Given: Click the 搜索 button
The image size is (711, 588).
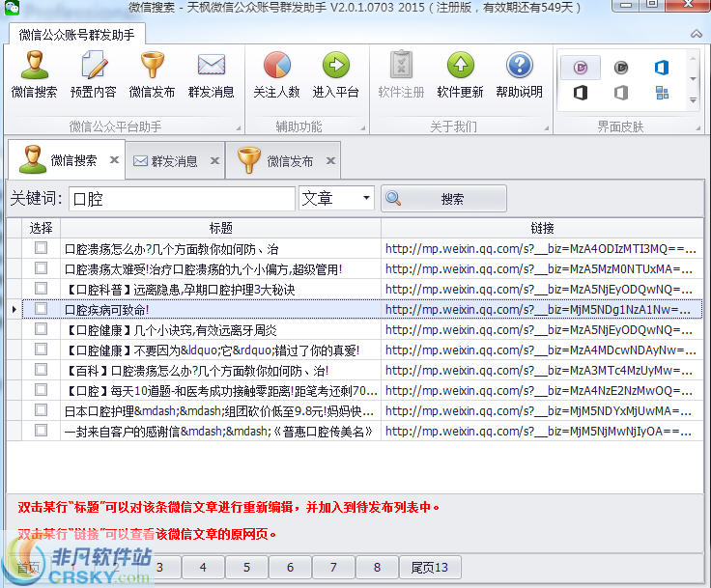Looking at the screenshot, I should pyautogui.click(x=443, y=198).
